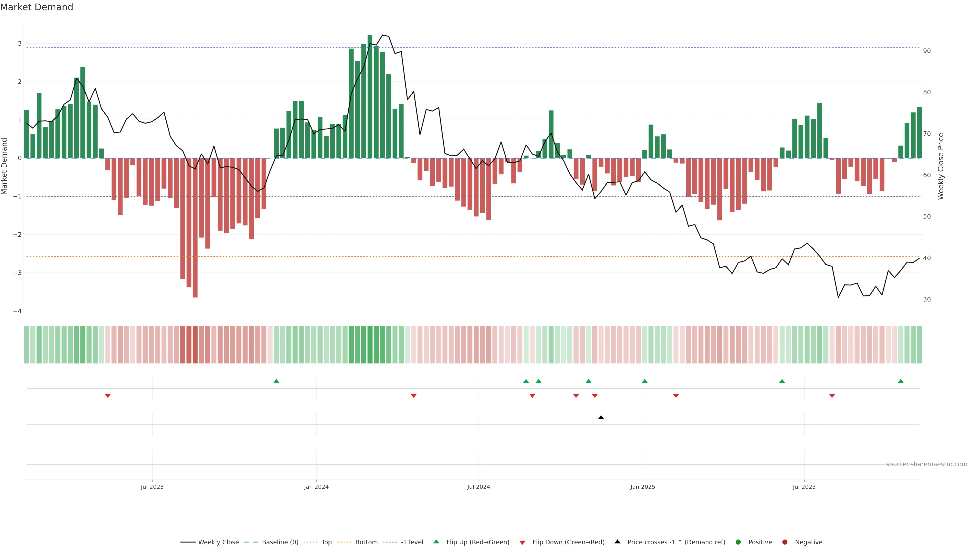Toggle Flip Up (Red→Green) legend entry
Viewport: 980px width, 551px height.
tap(477, 542)
